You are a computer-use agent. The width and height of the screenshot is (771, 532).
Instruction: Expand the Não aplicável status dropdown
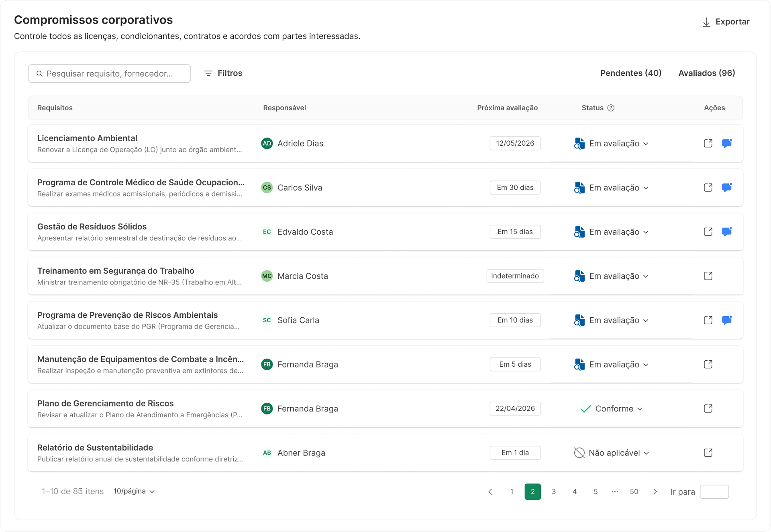pyautogui.click(x=614, y=453)
